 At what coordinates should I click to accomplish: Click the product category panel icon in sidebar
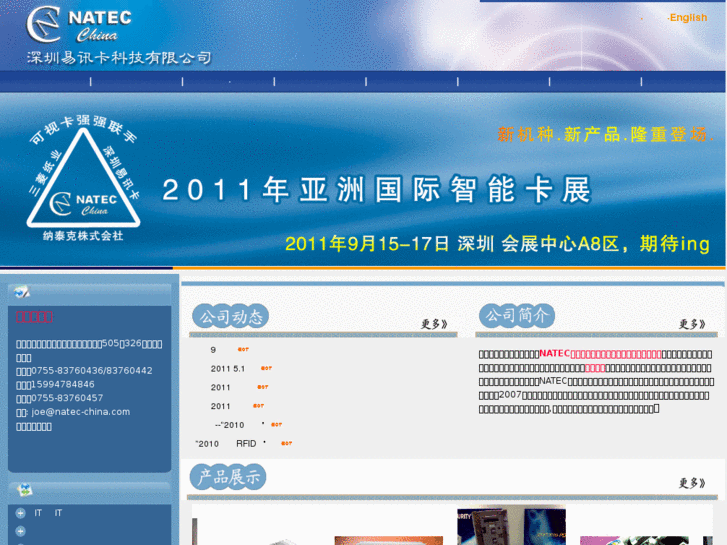coord(24,489)
